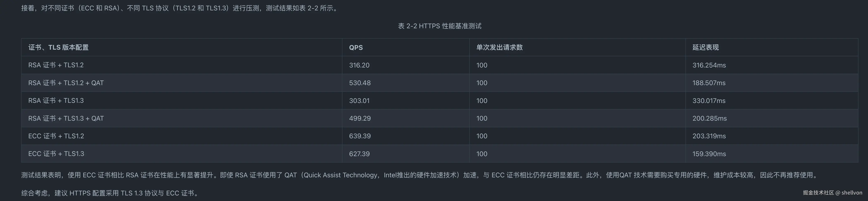
Task: Select the RSA 证书 + TLS1.3 row cell
Action: click(x=56, y=101)
